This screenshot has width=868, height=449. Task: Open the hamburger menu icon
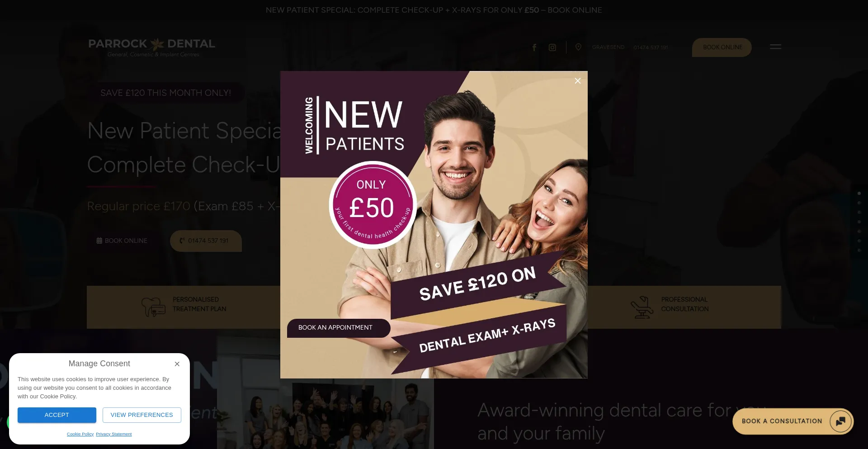coord(775,47)
